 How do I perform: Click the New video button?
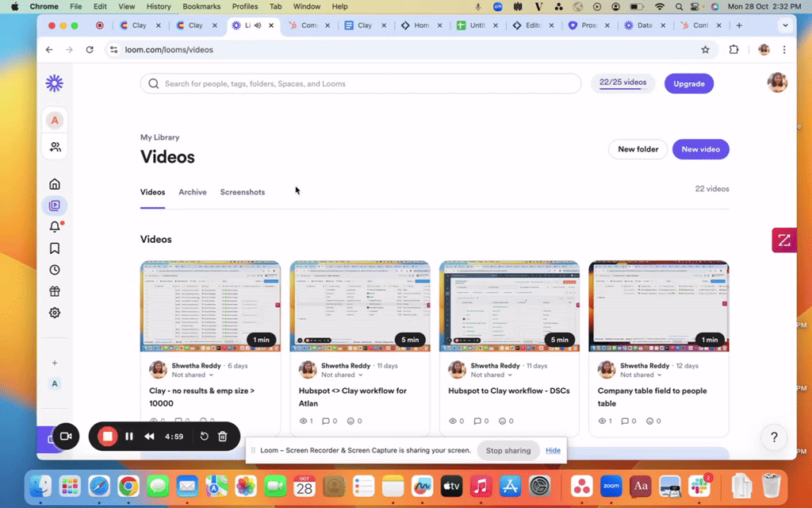point(700,149)
